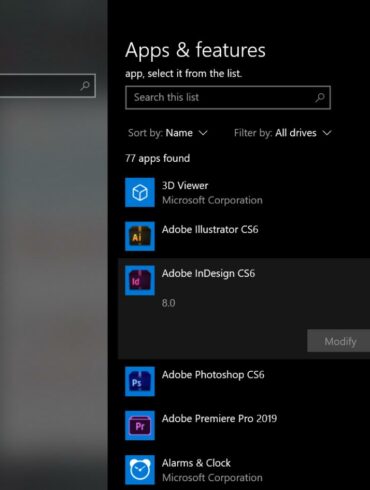Click the 77 apps found text
Viewport: 370px width, 490px height.
pyautogui.click(x=157, y=158)
